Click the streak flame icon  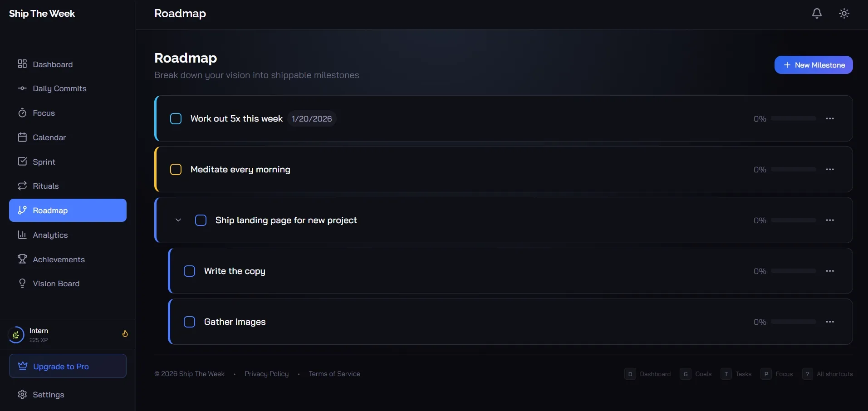click(x=125, y=334)
